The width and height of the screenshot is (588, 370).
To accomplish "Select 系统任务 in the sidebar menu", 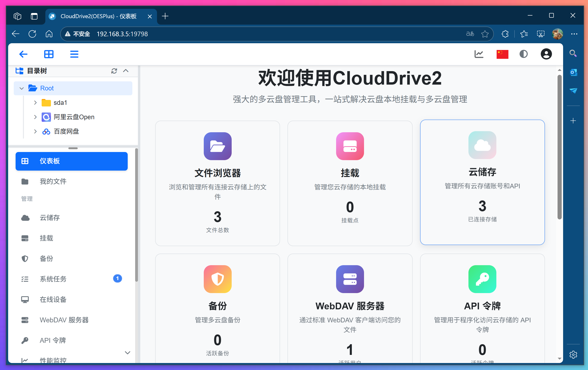I will [53, 279].
